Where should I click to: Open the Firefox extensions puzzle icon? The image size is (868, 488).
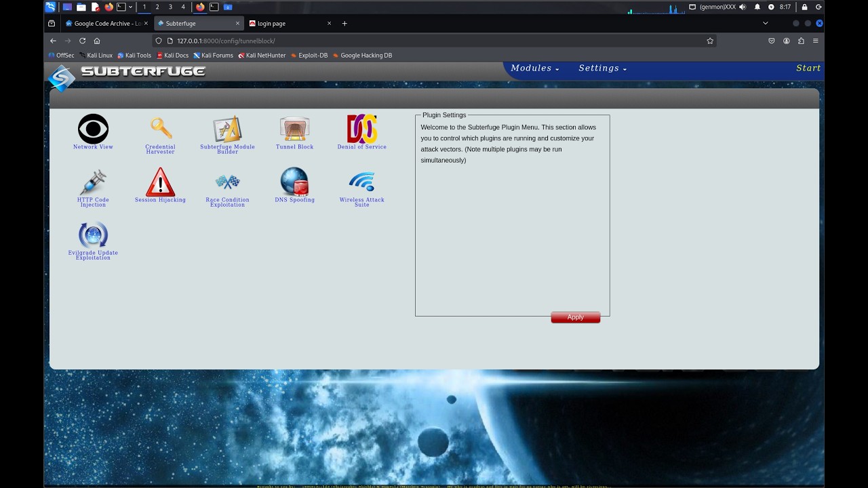pyautogui.click(x=801, y=41)
